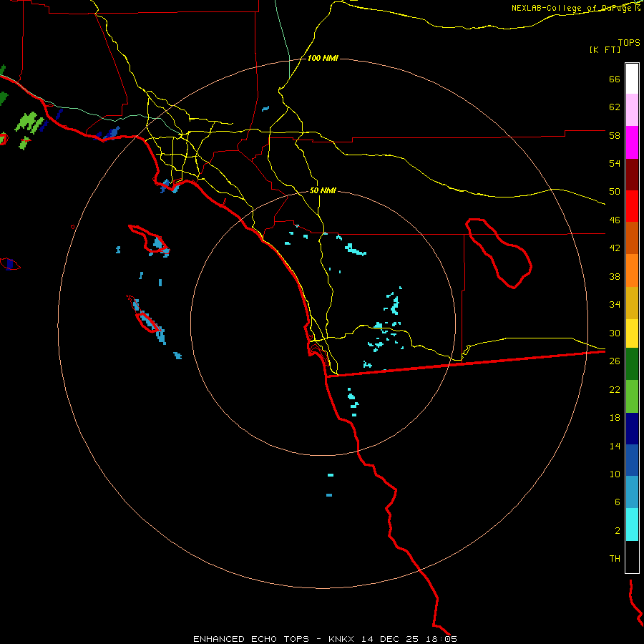Click the Salton Sea outline on map
644x644 pixels.
[x=499, y=253]
